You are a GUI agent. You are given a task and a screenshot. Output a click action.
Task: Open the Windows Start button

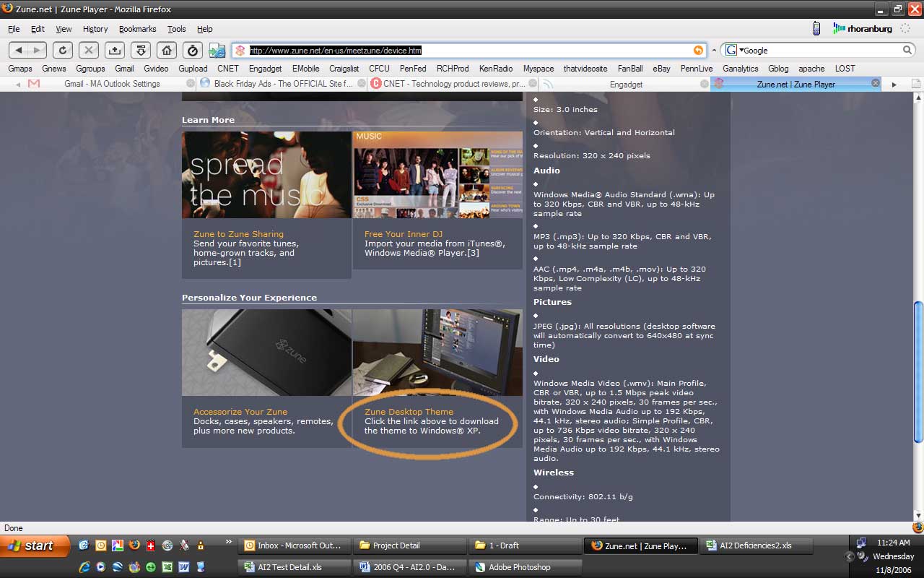pos(35,545)
